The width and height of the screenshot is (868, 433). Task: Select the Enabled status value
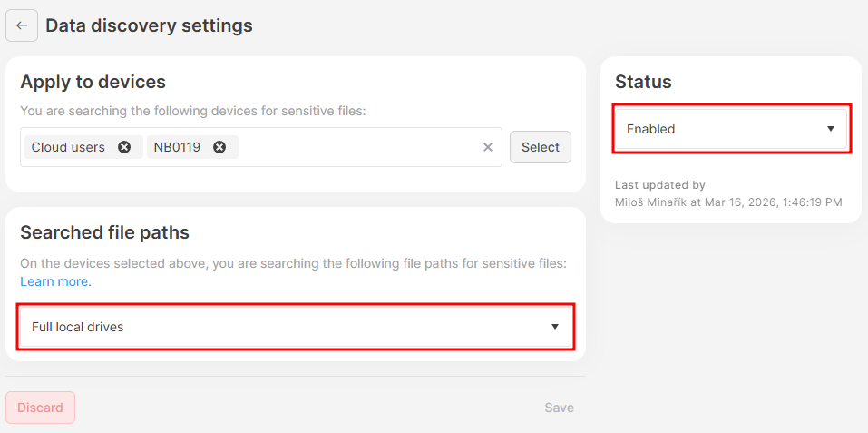[651, 129]
